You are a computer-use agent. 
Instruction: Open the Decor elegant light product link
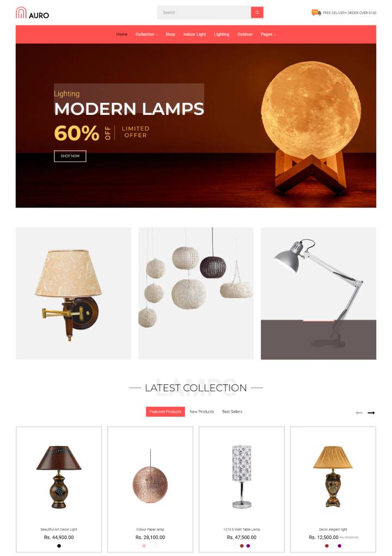pos(333,529)
